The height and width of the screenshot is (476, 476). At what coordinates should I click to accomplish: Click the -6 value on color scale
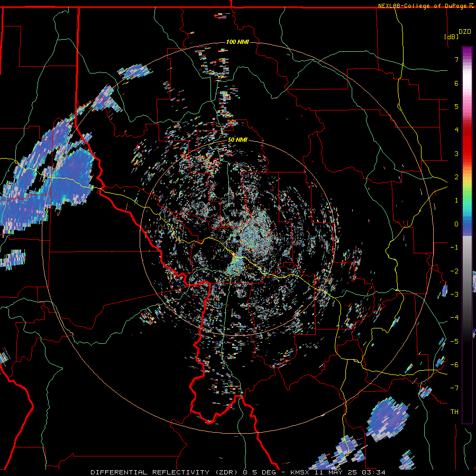coord(454,365)
